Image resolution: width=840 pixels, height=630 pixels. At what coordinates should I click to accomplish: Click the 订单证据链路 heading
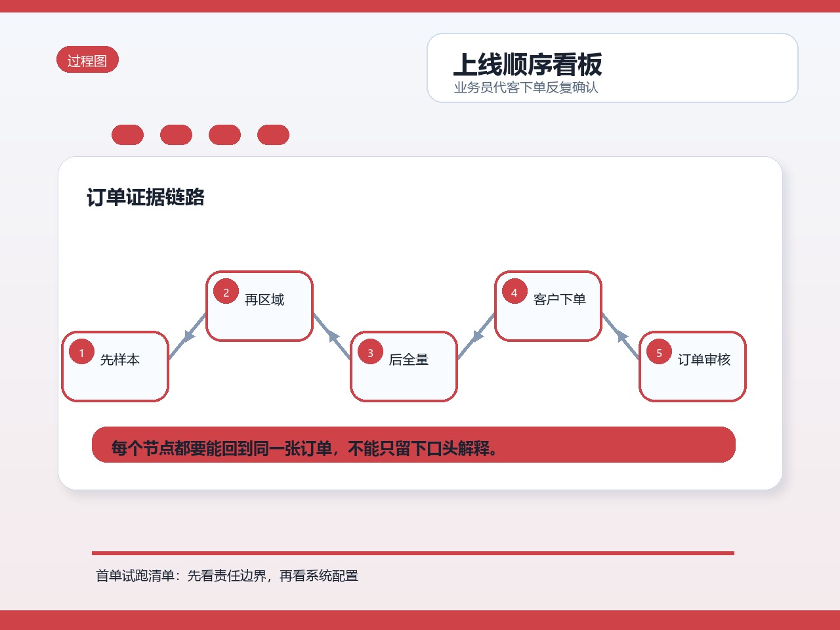pos(146,197)
